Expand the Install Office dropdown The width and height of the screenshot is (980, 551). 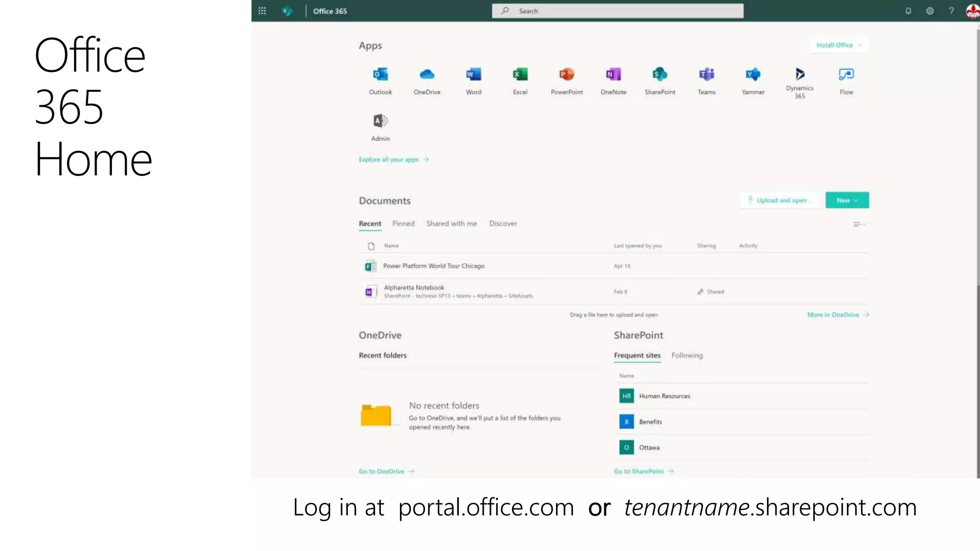click(839, 45)
